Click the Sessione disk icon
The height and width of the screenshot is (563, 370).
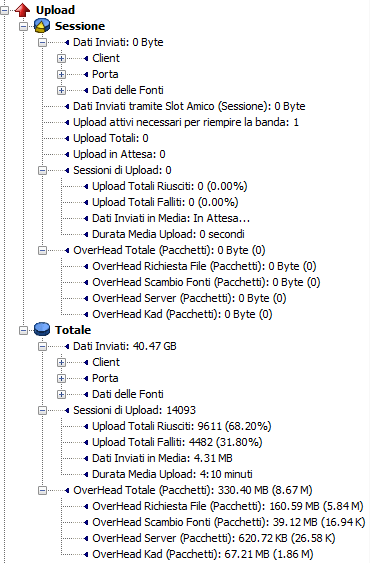tap(42, 26)
